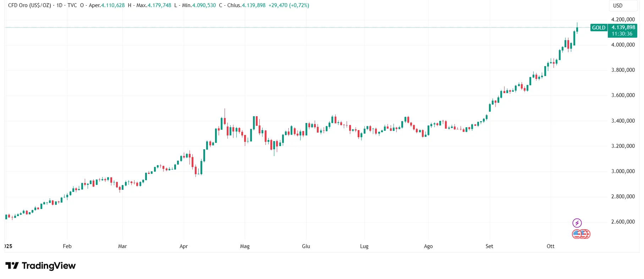
Task: Click the purple lightning-bolt event icon
Action: pyautogui.click(x=577, y=223)
